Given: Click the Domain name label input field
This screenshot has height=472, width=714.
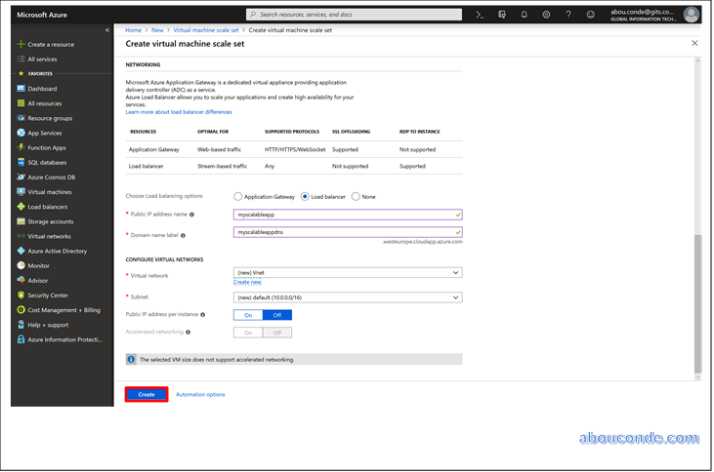Looking at the screenshot, I should pos(347,233).
